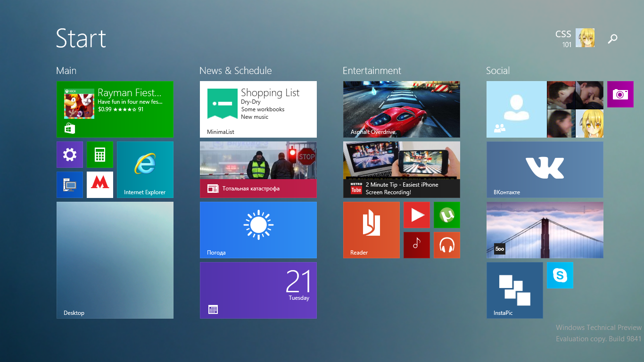This screenshot has width=644, height=362.
Task: Open the orange Reader tile
Action: 372,230
